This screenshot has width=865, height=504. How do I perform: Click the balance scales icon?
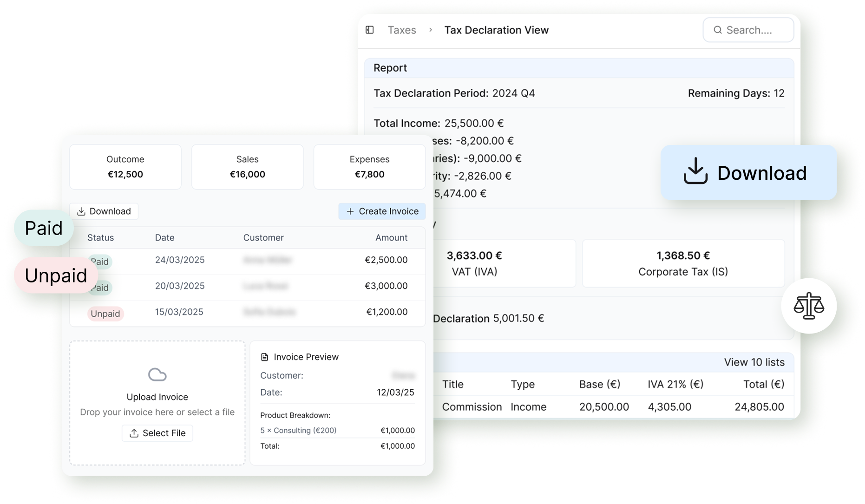[809, 306]
